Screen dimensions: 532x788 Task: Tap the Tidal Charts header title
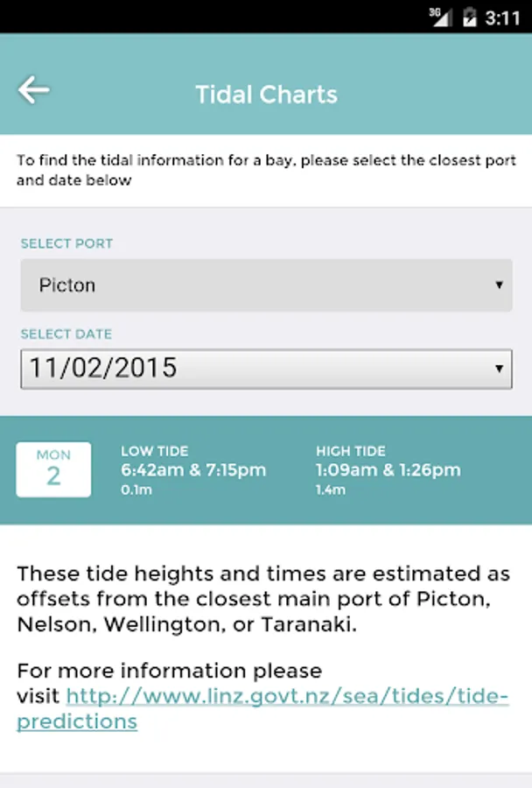266,95
